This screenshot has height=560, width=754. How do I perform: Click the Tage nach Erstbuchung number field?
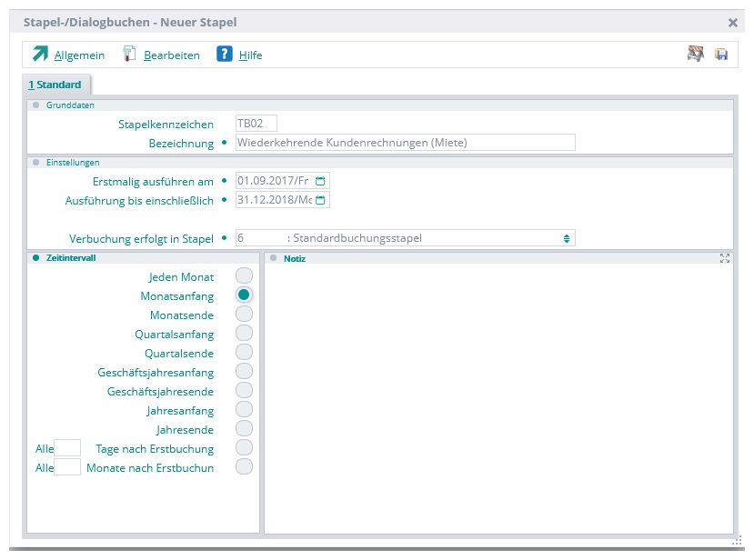(x=67, y=448)
